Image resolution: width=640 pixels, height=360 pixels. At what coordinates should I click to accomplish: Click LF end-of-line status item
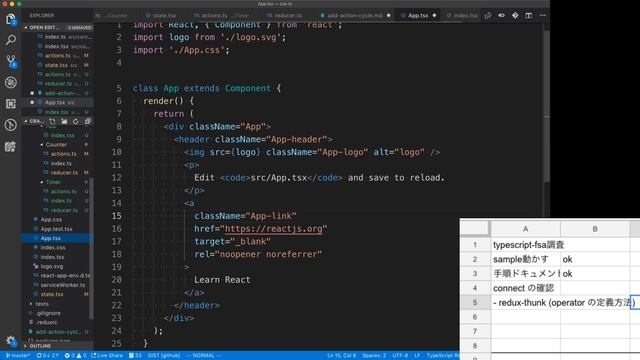[x=417, y=356]
